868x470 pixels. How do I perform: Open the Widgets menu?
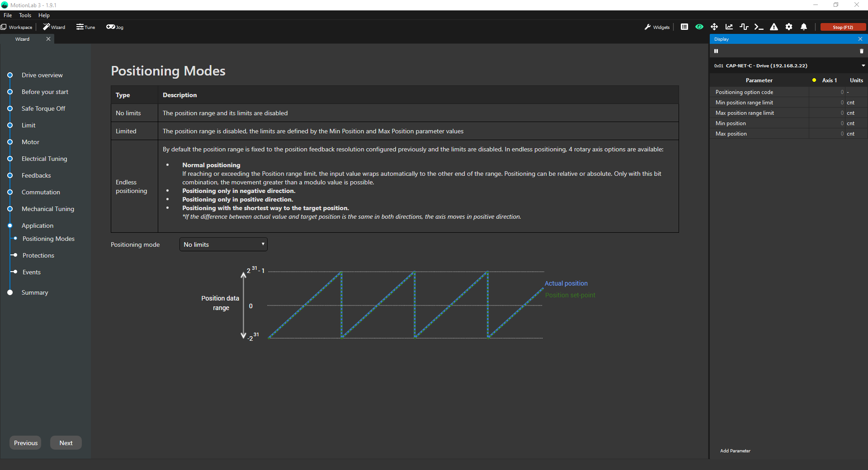(657, 27)
